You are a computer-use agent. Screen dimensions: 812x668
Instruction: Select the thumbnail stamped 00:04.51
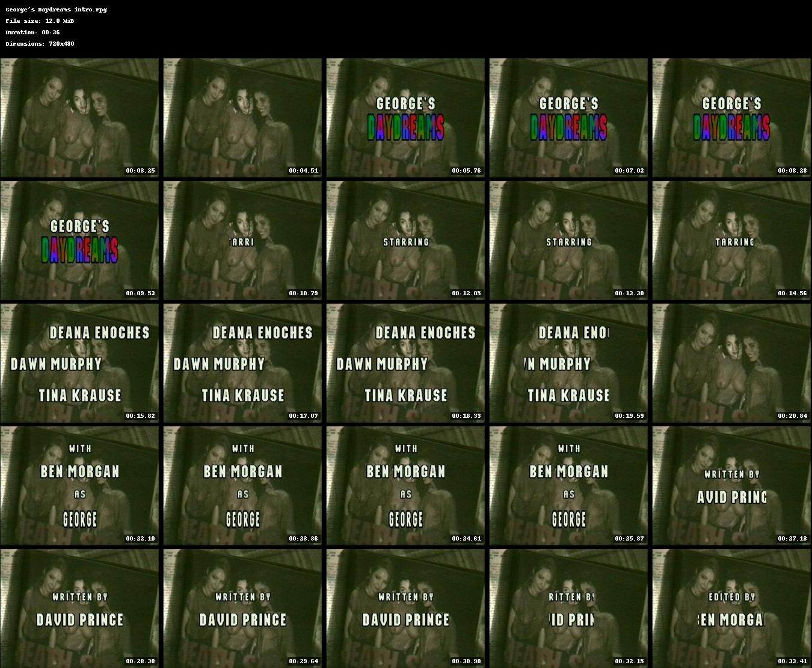pyautogui.click(x=242, y=118)
